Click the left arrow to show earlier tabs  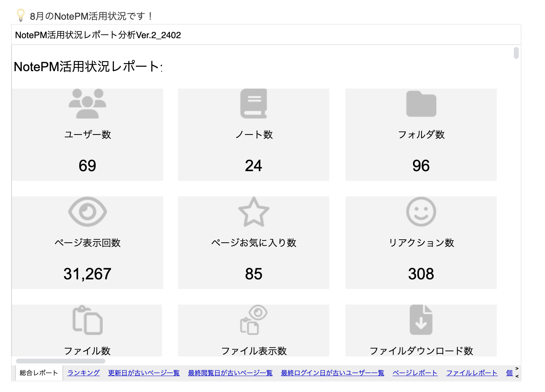(517, 376)
